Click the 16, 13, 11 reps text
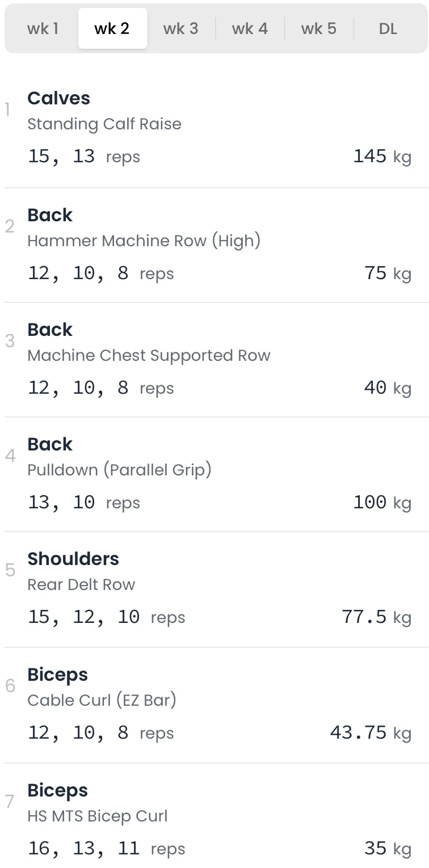 [x=106, y=849]
